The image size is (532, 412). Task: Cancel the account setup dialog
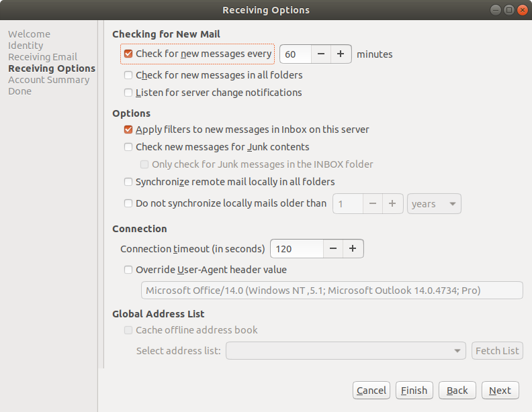click(x=371, y=391)
